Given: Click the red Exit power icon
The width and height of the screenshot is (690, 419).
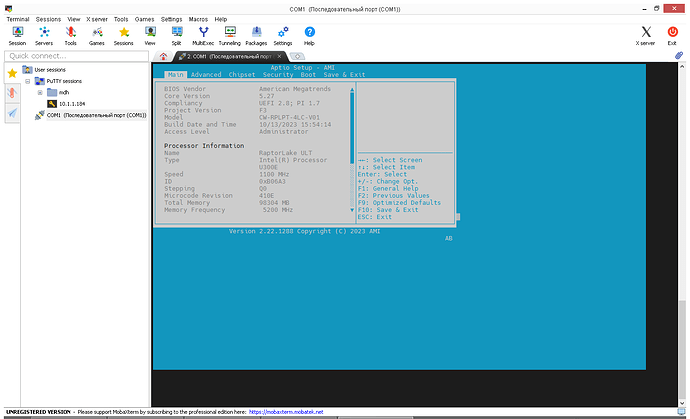Looking at the screenshot, I should [x=672, y=36].
